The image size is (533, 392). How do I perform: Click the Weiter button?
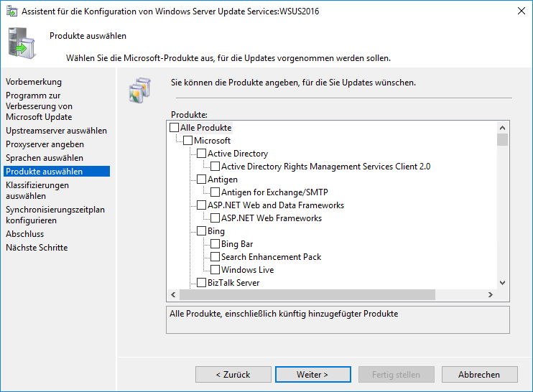coord(312,374)
